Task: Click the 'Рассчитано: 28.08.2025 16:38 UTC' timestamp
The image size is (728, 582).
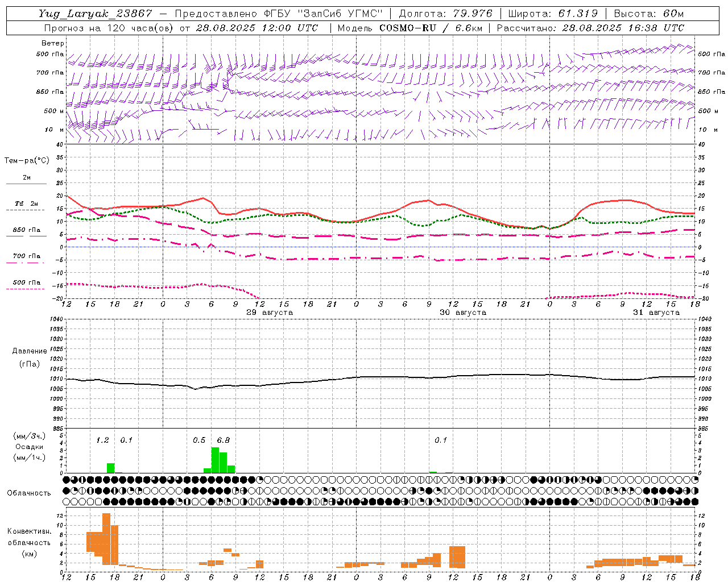Action: (x=590, y=28)
